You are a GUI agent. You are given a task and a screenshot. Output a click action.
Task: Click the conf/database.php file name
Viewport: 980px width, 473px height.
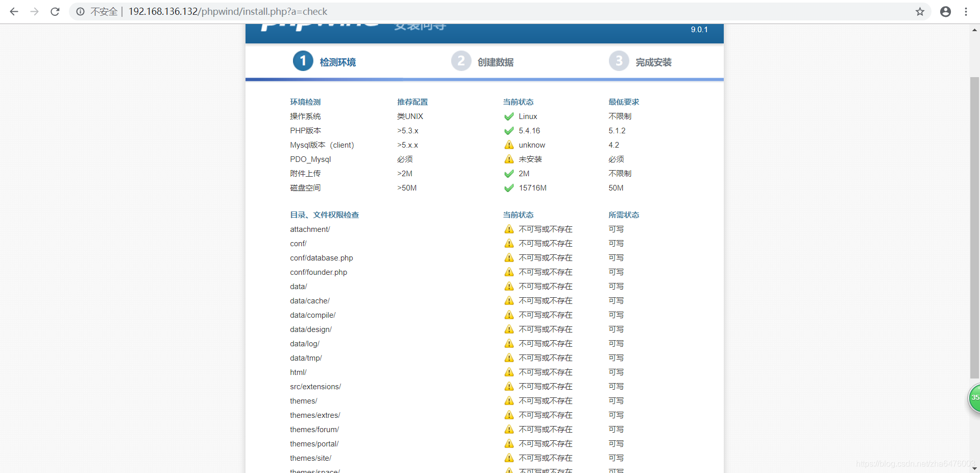(322, 258)
